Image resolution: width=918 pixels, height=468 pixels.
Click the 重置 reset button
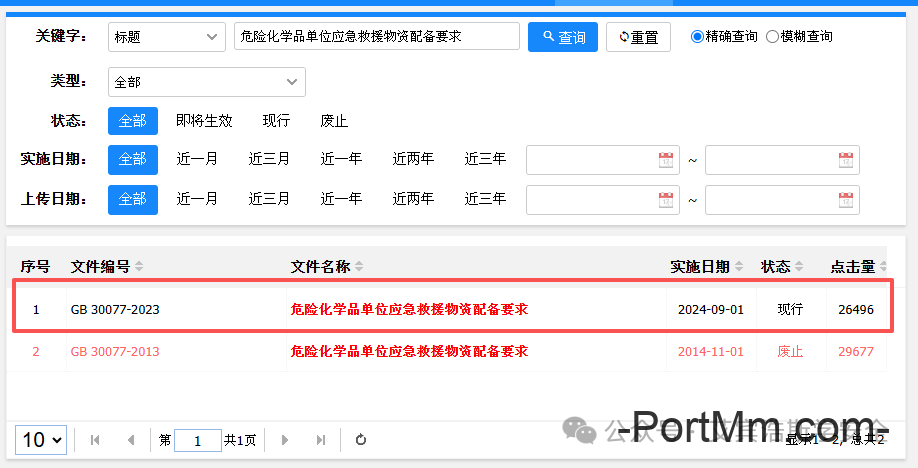coord(638,37)
